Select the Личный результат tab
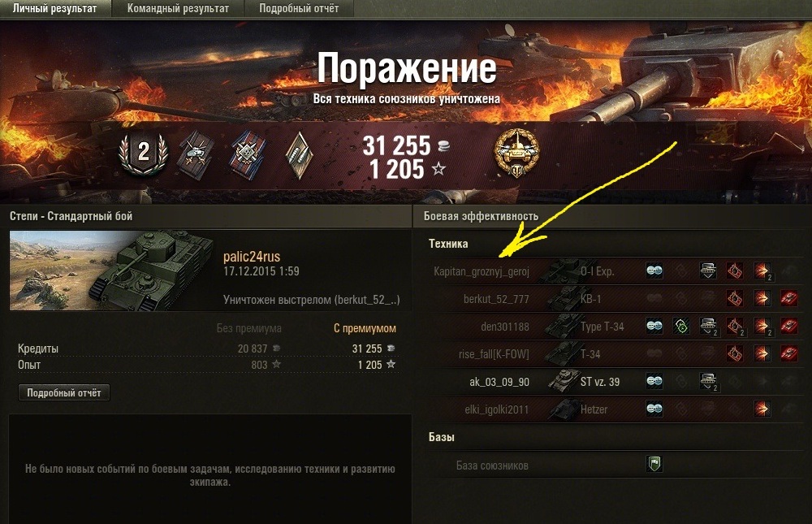Image resolution: width=812 pixels, height=524 pixels. (55, 9)
